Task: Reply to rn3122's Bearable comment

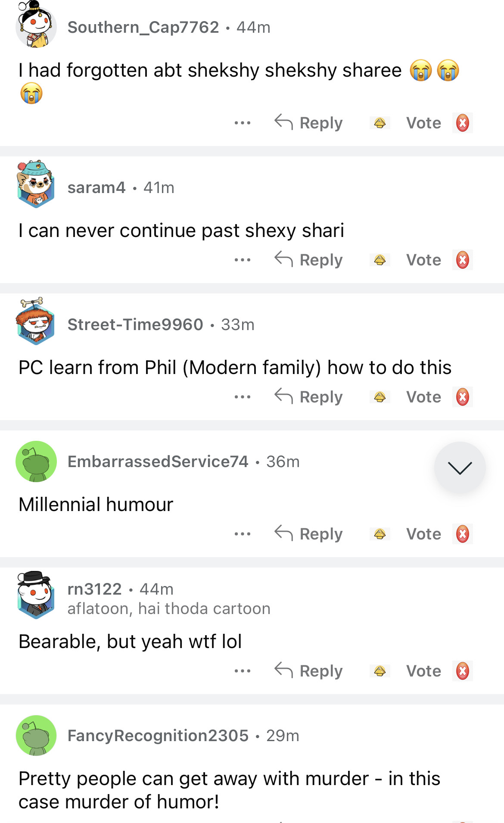Action: tap(309, 671)
